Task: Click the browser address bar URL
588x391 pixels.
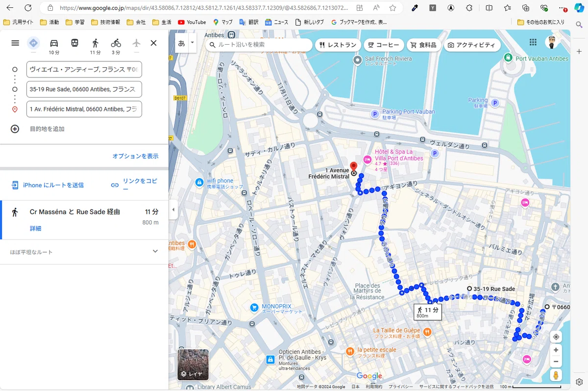Action: pos(204,8)
